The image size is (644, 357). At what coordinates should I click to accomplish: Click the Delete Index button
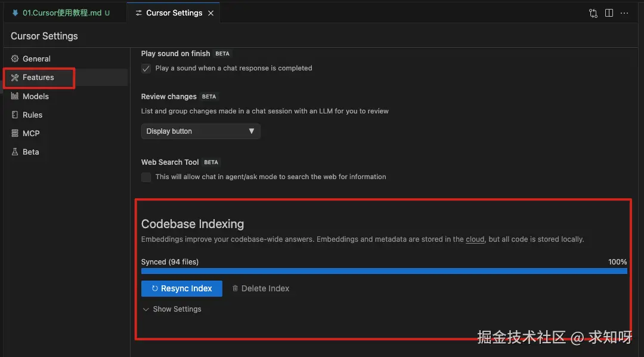tap(261, 289)
